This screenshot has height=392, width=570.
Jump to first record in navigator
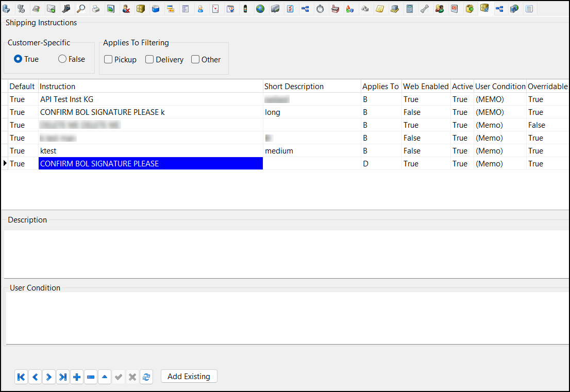(x=21, y=378)
